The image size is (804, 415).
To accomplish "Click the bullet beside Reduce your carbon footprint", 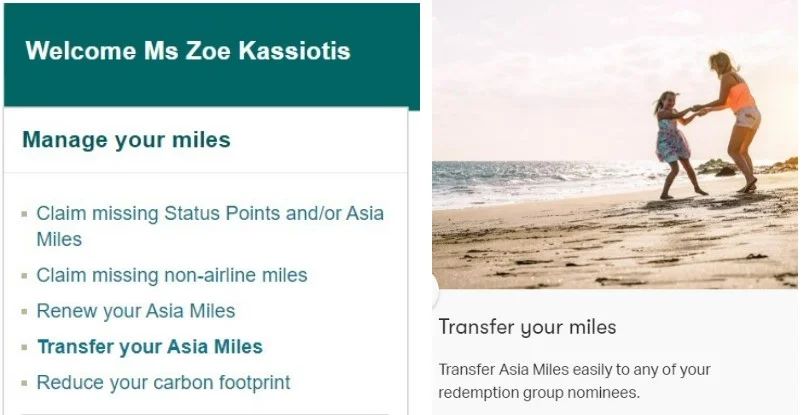I will (x=25, y=383).
